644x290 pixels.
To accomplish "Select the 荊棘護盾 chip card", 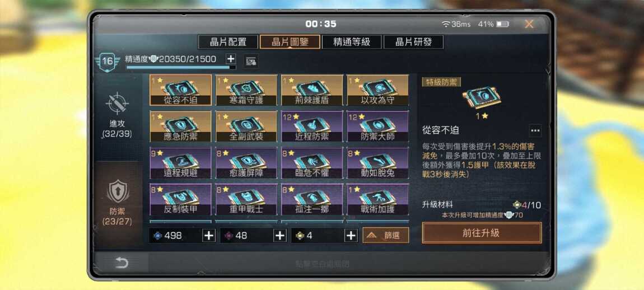I will [312, 90].
